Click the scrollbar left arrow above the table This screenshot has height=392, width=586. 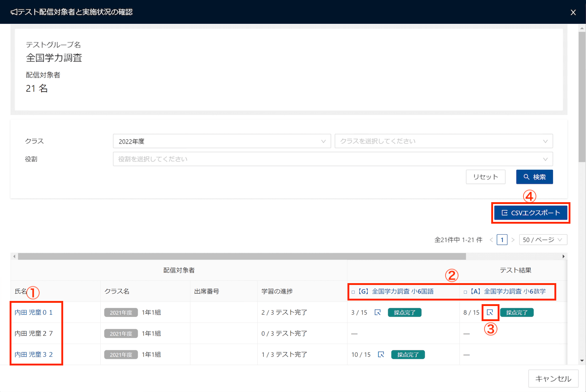pos(14,257)
